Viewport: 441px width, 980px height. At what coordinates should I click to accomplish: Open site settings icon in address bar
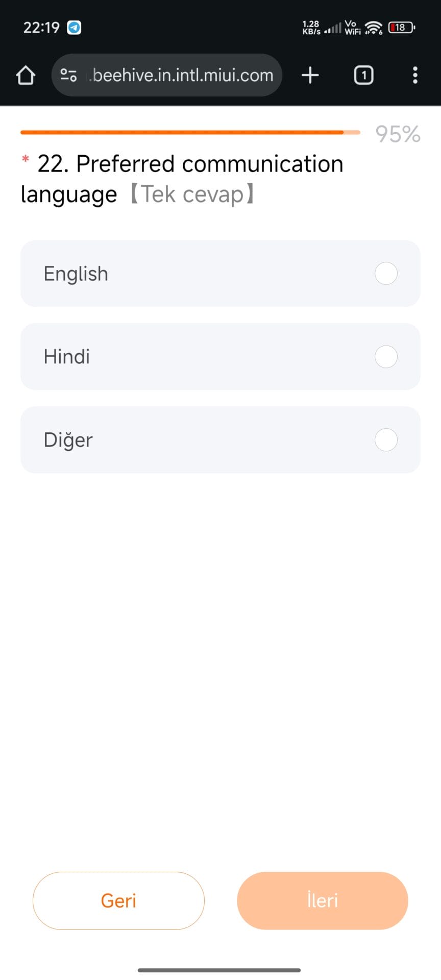(69, 75)
